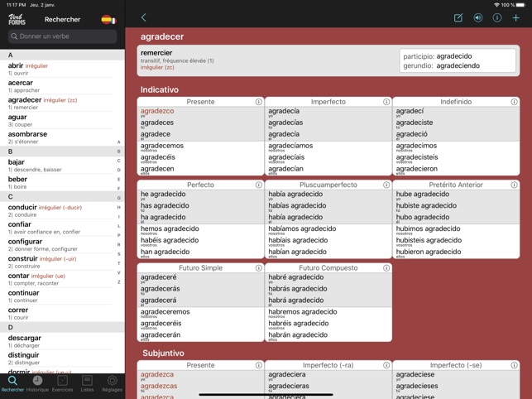Show info for Futuro Simple tense
532x399 pixels.
coord(258,268)
